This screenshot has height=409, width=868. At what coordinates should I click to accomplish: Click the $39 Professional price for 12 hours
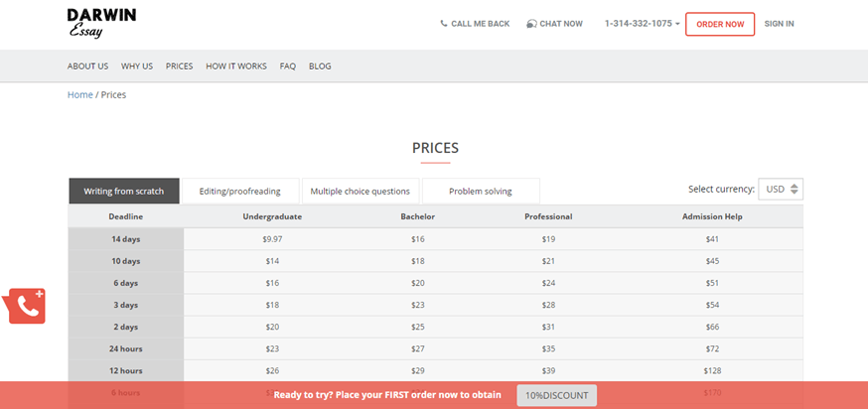click(548, 371)
